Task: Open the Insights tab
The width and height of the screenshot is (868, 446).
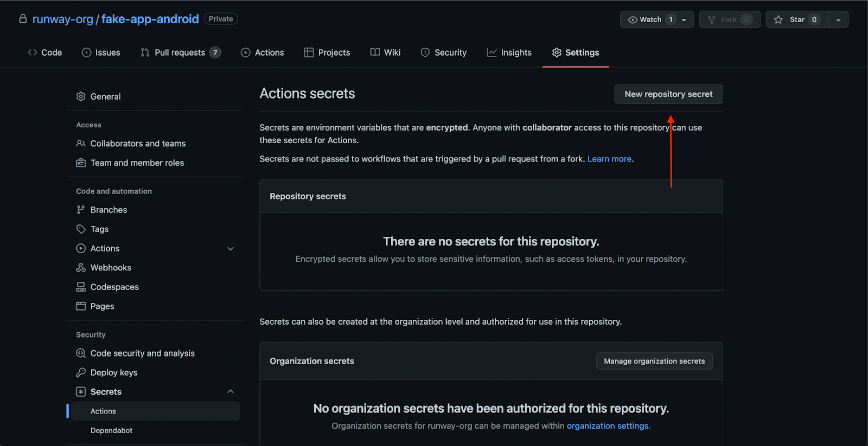Action: point(509,53)
